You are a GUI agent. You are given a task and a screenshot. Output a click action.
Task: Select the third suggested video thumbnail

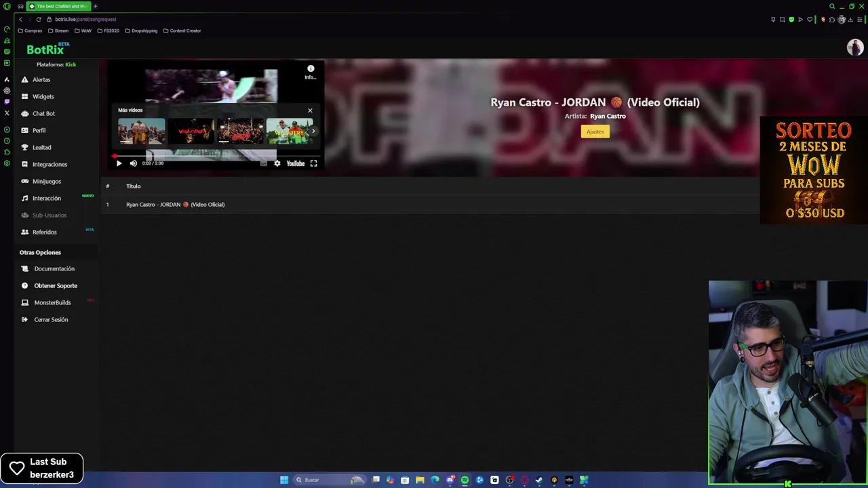point(241,131)
